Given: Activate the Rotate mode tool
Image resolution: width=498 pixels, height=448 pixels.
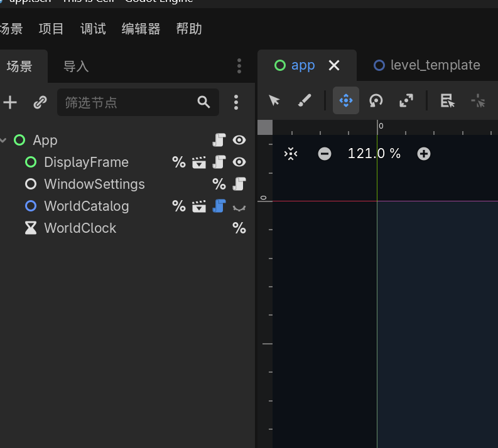Looking at the screenshot, I should pos(376,101).
